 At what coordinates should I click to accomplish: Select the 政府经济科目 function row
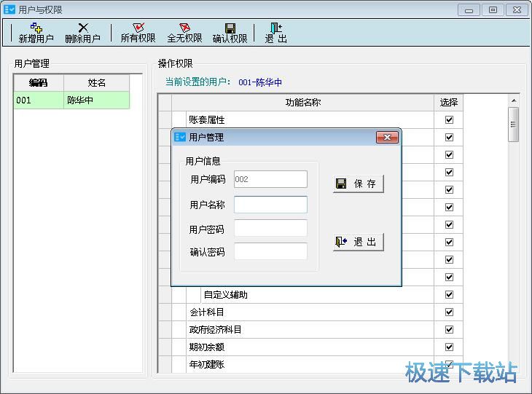[310, 330]
